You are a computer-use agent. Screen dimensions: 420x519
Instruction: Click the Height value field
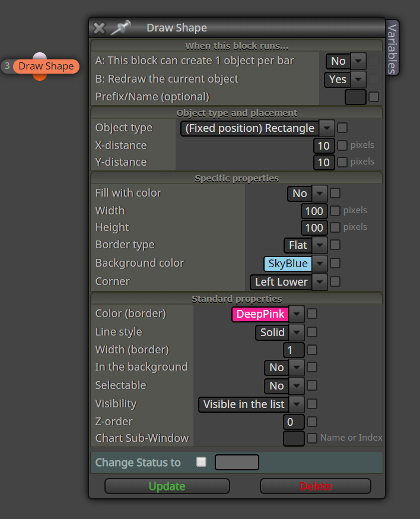pyautogui.click(x=314, y=227)
